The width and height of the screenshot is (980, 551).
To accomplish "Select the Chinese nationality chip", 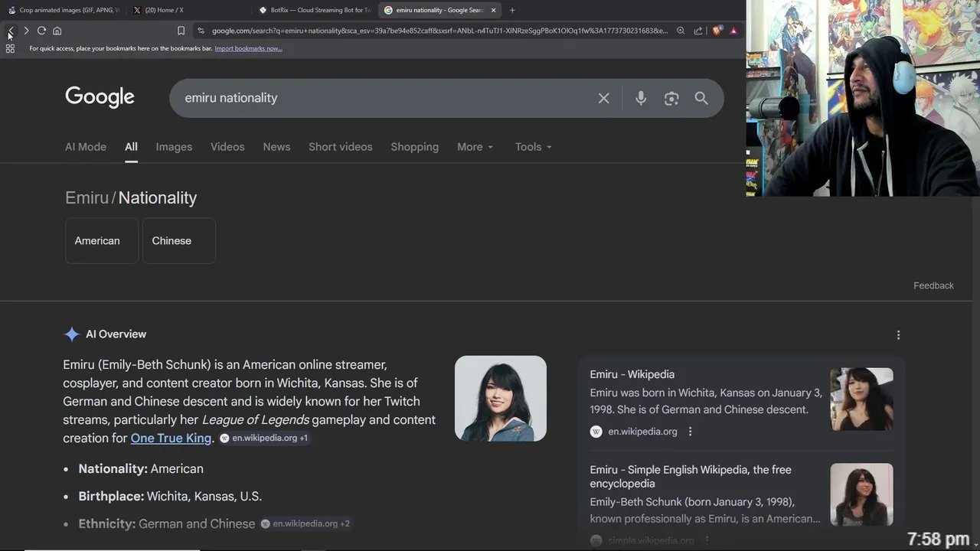I will pyautogui.click(x=179, y=240).
